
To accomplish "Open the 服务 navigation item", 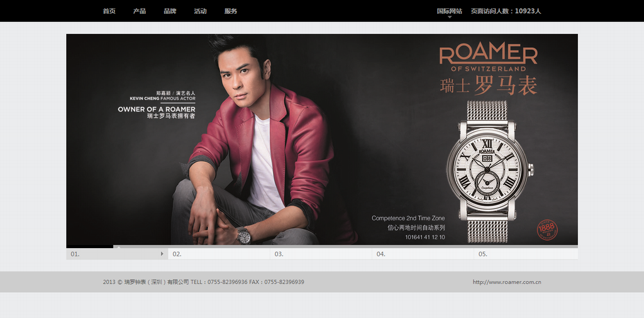I will pyautogui.click(x=231, y=11).
